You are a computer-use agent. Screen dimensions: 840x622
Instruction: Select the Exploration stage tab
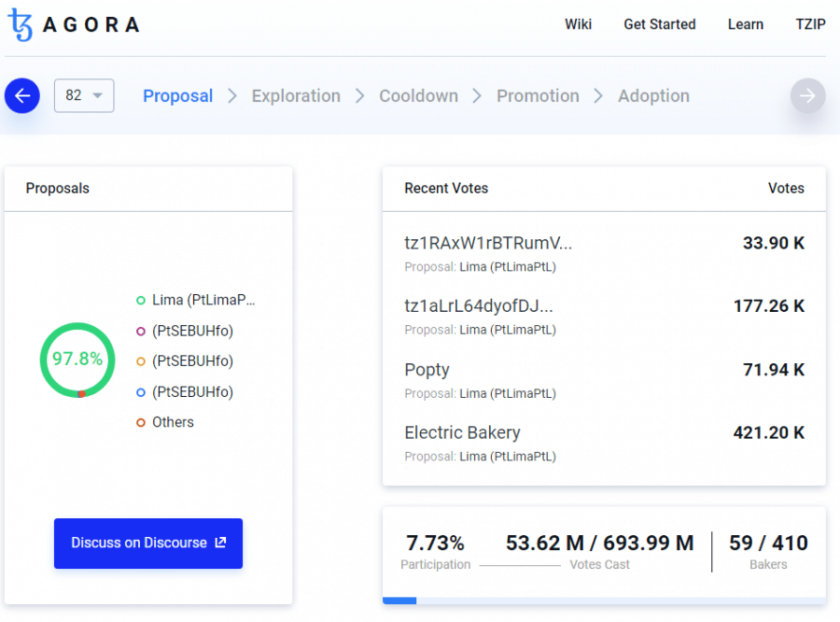click(x=296, y=96)
